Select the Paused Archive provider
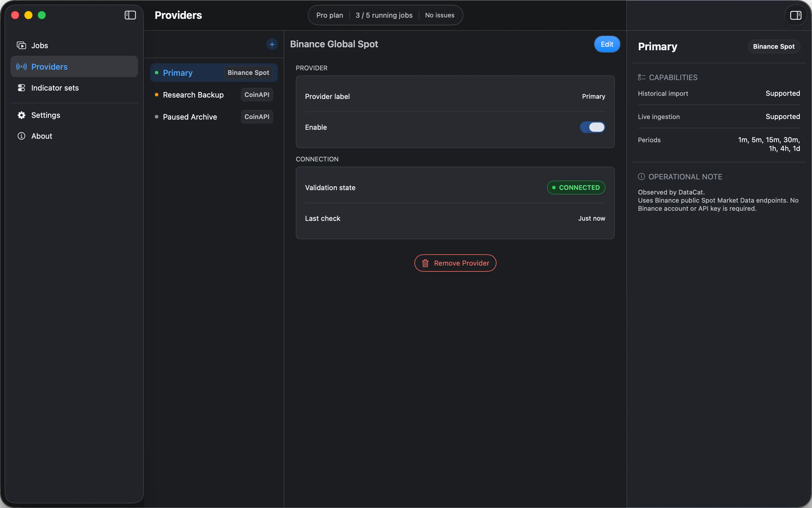The height and width of the screenshot is (508, 812). (x=214, y=117)
